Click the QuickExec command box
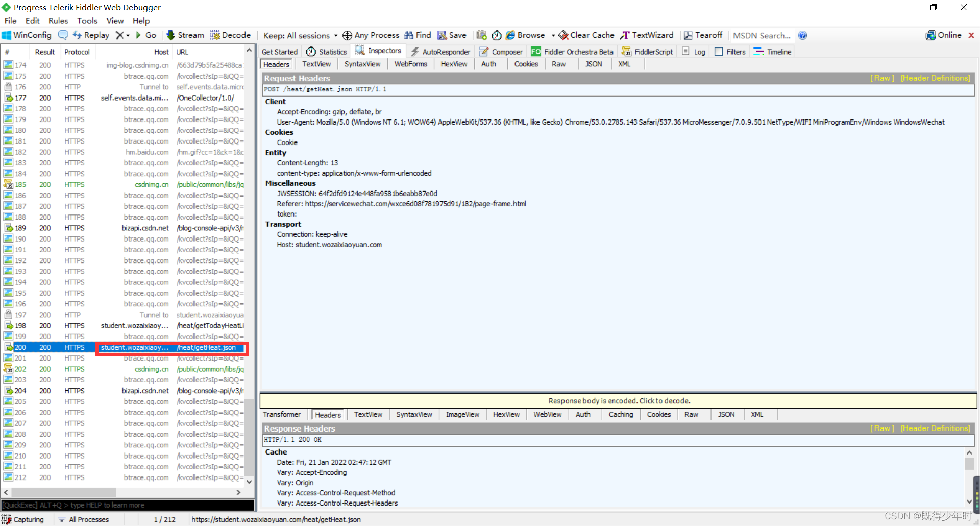 (x=128, y=505)
